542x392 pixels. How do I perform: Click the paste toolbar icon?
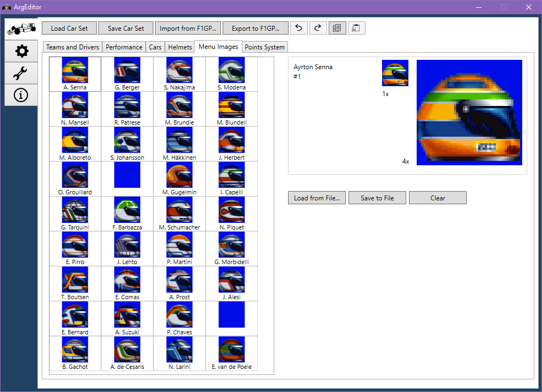click(356, 28)
